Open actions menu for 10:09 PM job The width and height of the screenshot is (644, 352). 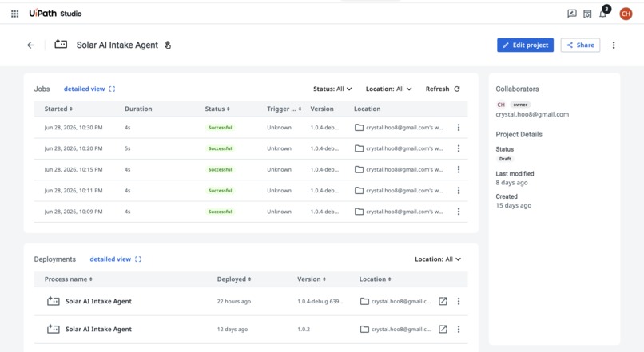tap(459, 212)
